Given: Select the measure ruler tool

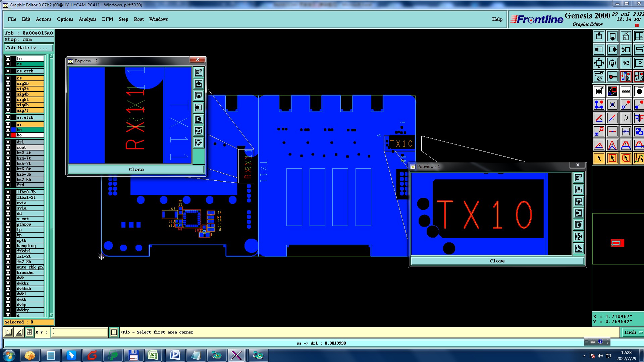Looking at the screenshot, I should 626,91.
